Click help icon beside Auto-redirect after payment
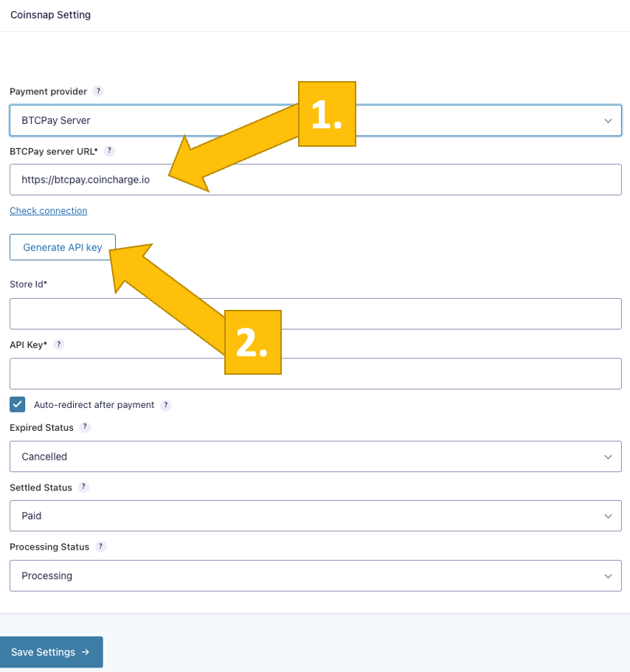The height and width of the screenshot is (672, 630). click(x=166, y=405)
